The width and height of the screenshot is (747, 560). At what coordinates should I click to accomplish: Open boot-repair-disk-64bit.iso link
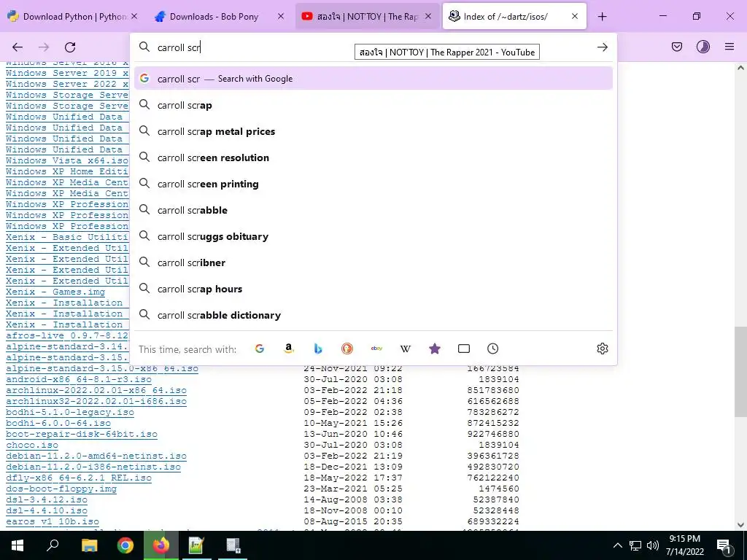click(82, 435)
